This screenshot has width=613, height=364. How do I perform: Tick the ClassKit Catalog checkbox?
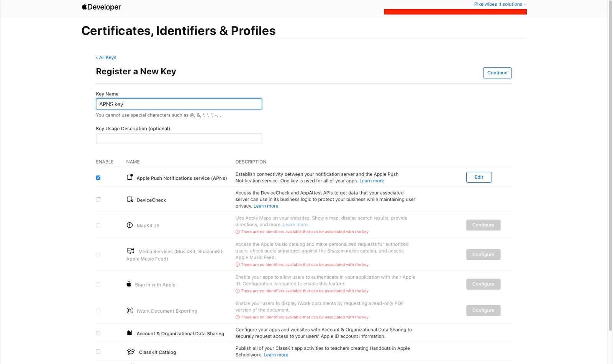point(98,352)
